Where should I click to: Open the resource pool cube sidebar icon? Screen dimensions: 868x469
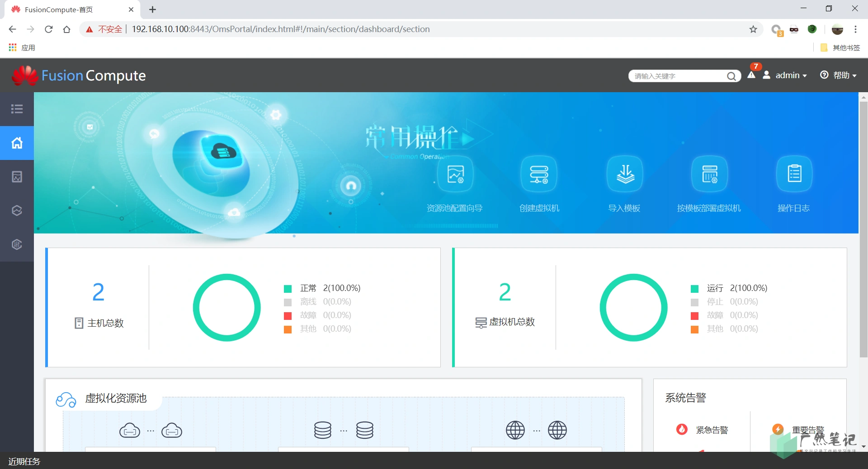point(17,211)
